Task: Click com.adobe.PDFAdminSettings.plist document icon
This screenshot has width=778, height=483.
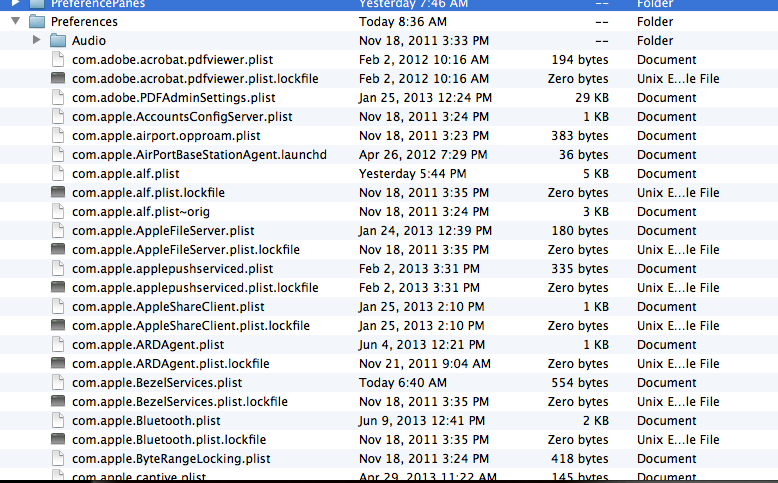Action: click(58, 97)
